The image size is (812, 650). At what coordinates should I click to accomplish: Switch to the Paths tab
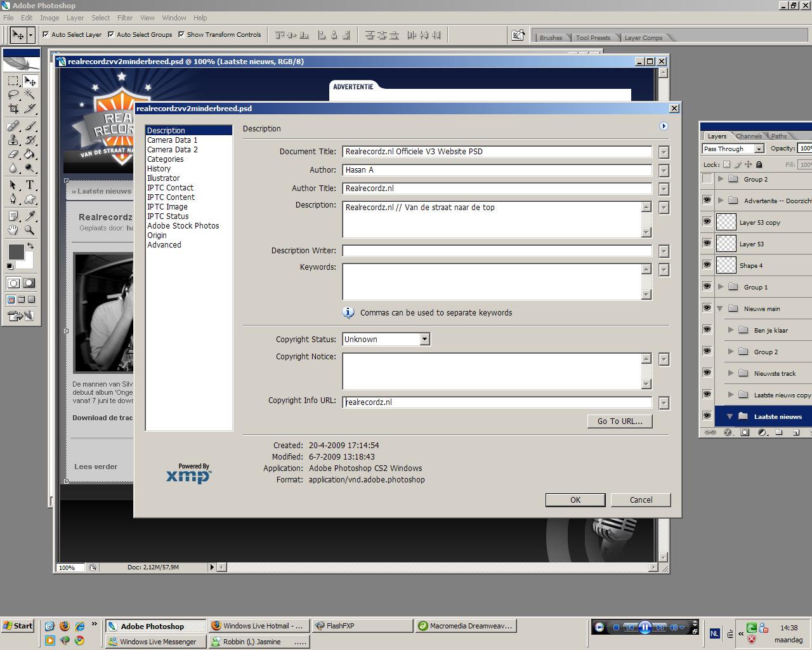click(779, 136)
